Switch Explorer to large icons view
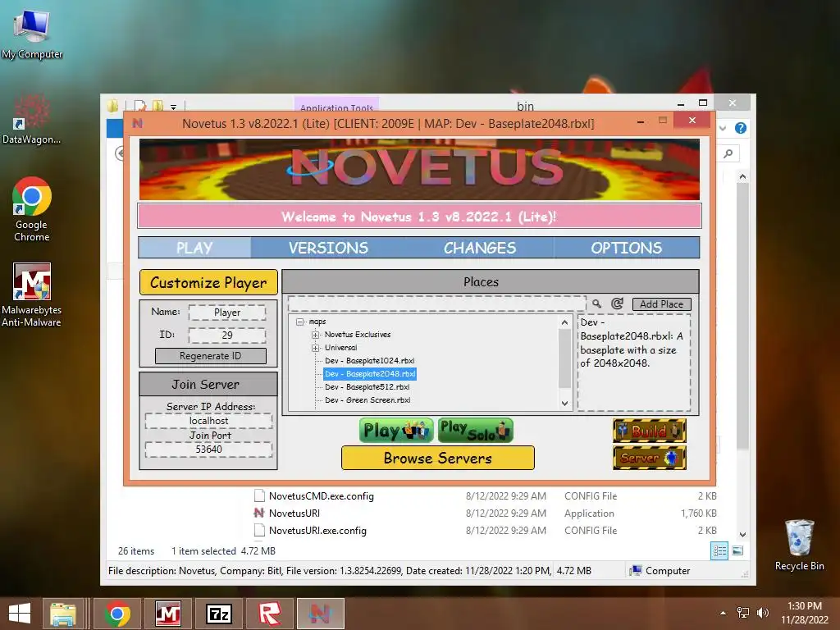The image size is (840, 630). coord(737,550)
